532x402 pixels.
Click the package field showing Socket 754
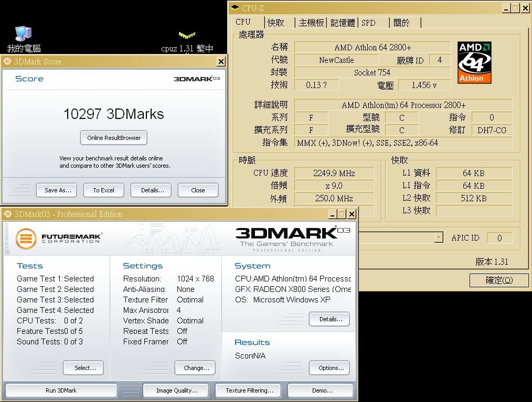point(373,72)
